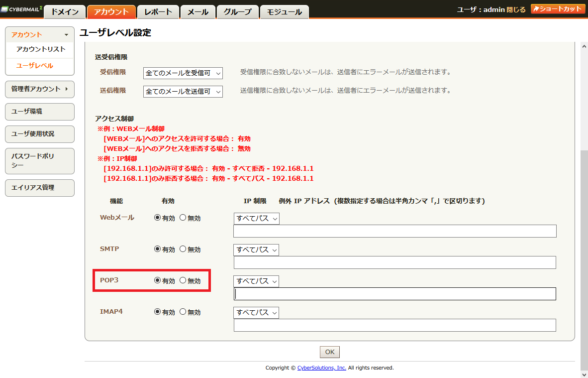Select 無効 for IMAP4

(x=183, y=312)
